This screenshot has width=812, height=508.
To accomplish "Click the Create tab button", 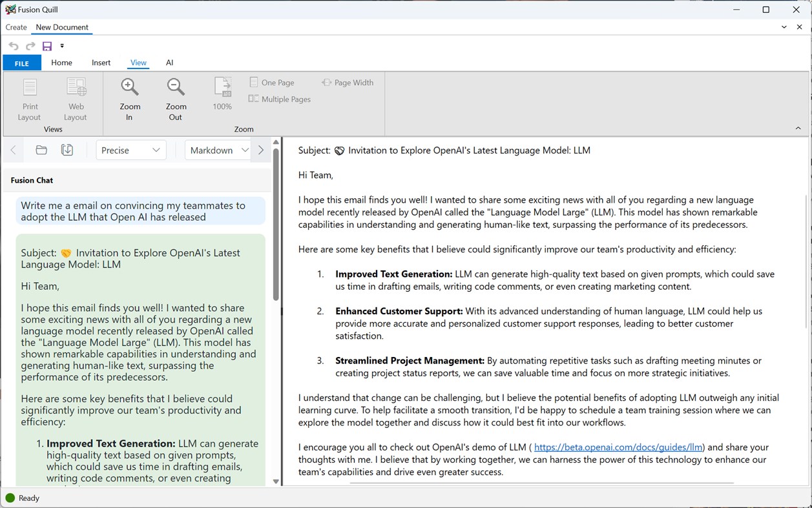I will point(16,27).
